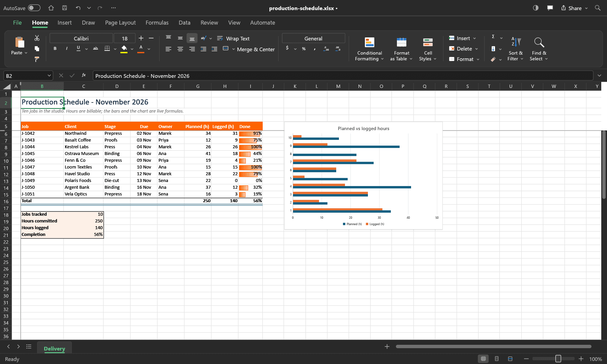Click the Share button
The height and width of the screenshot is (364, 607).
click(574, 8)
